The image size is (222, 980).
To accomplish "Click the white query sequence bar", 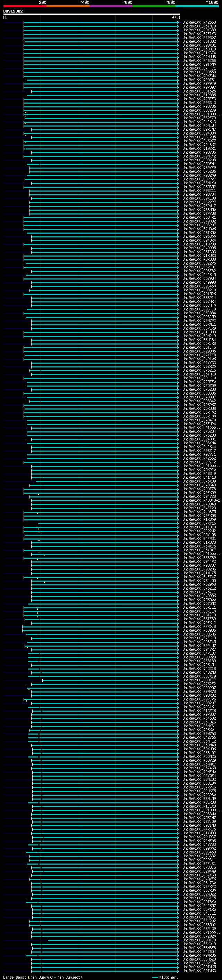I will pos(92,14).
